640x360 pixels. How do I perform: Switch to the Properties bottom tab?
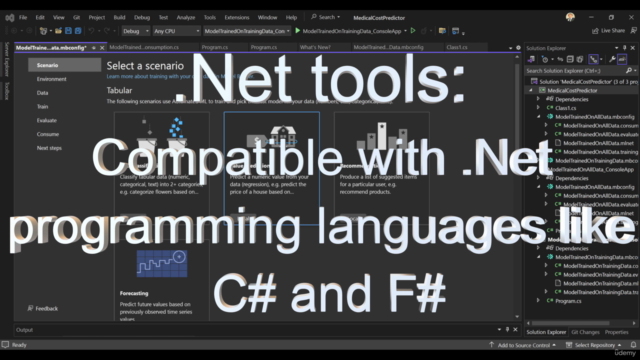(616, 332)
